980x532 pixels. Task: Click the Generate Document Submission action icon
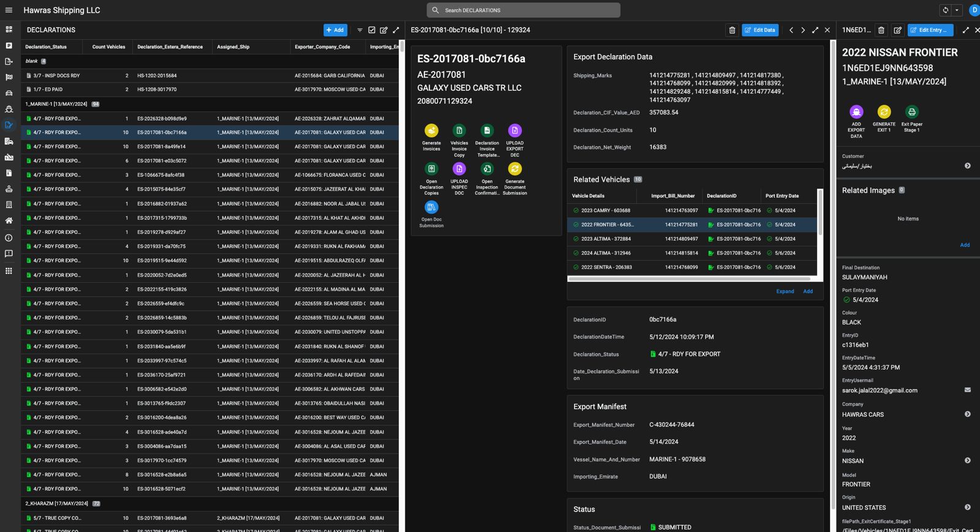pyautogui.click(x=514, y=168)
